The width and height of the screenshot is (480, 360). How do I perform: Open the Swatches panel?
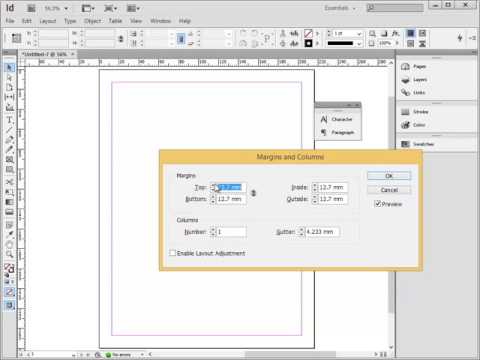point(417,144)
